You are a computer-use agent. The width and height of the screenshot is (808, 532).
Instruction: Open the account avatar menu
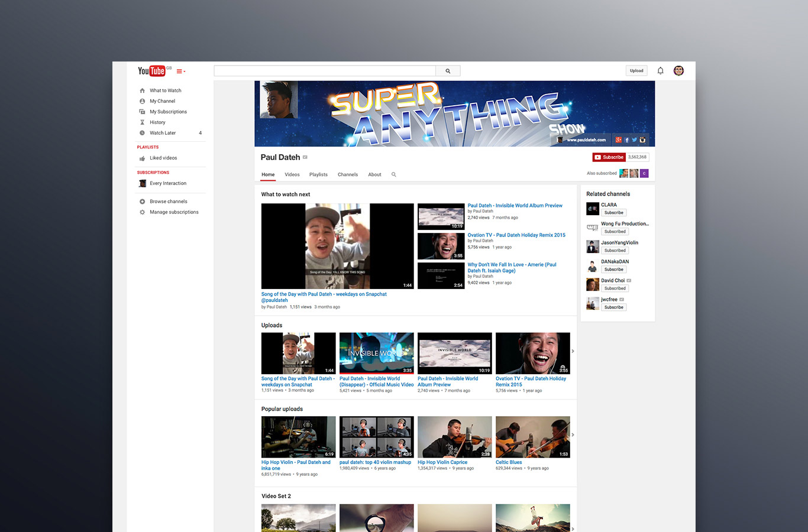(678, 71)
